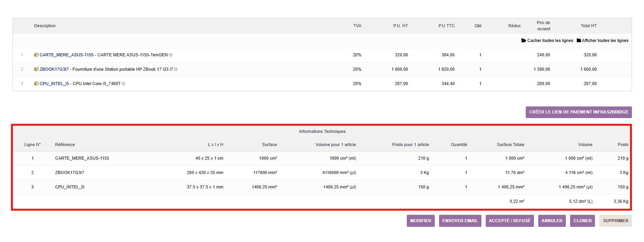Click the product cube icon beside CPU_INTEL_i5
Screen dimensions: 644x242
pyautogui.click(x=36, y=84)
